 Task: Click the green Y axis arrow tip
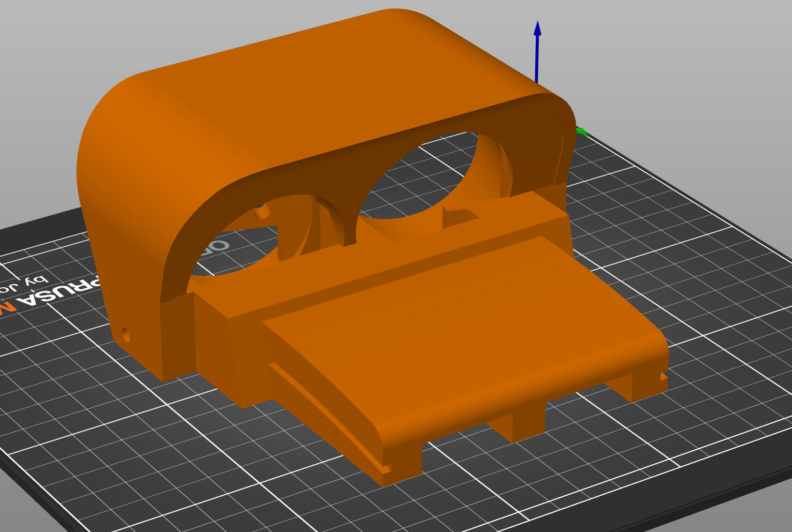[582, 131]
